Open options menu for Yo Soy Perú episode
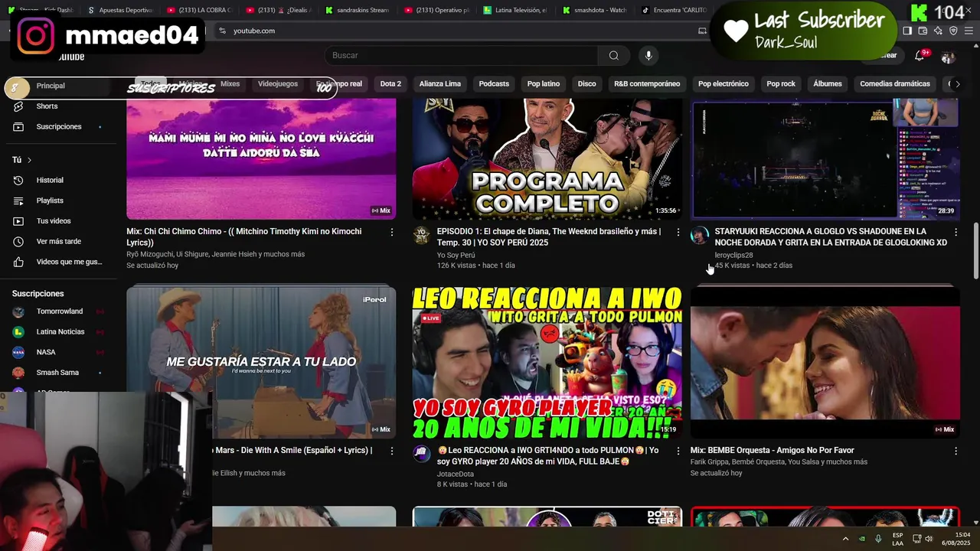The width and height of the screenshot is (980, 551). (678, 232)
